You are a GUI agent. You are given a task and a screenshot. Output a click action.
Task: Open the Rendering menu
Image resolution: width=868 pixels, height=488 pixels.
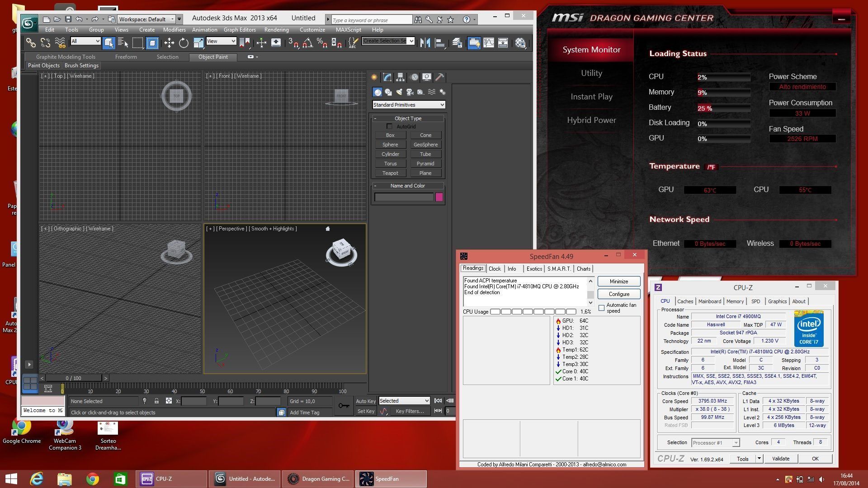[276, 30]
